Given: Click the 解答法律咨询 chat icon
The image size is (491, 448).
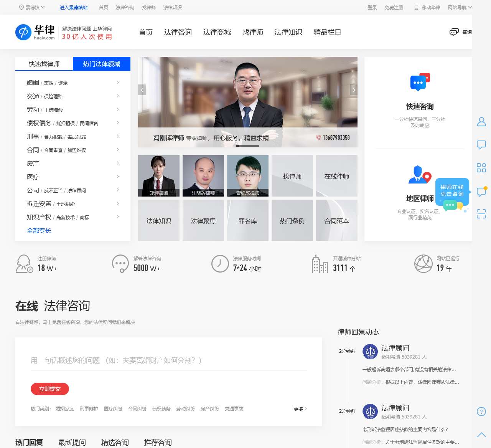Looking at the screenshot, I should pos(120,264).
